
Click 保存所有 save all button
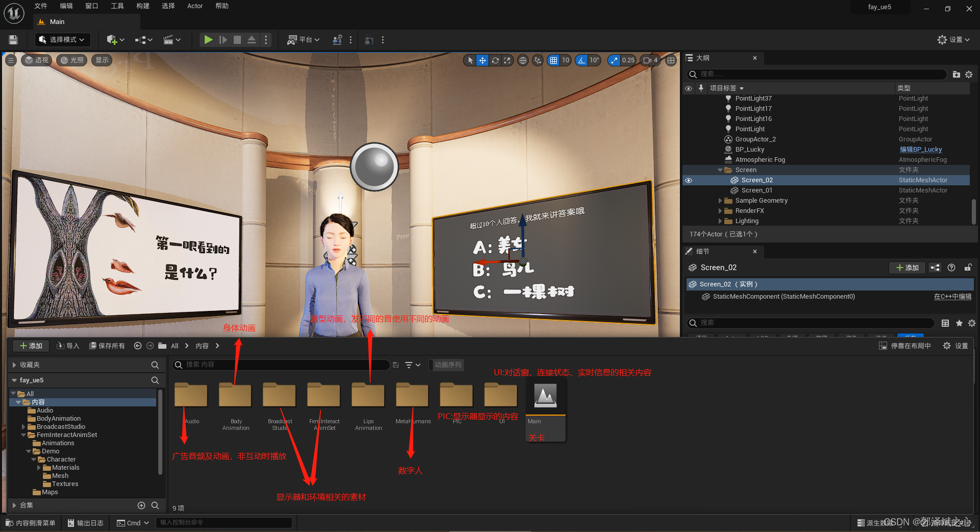click(x=107, y=346)
